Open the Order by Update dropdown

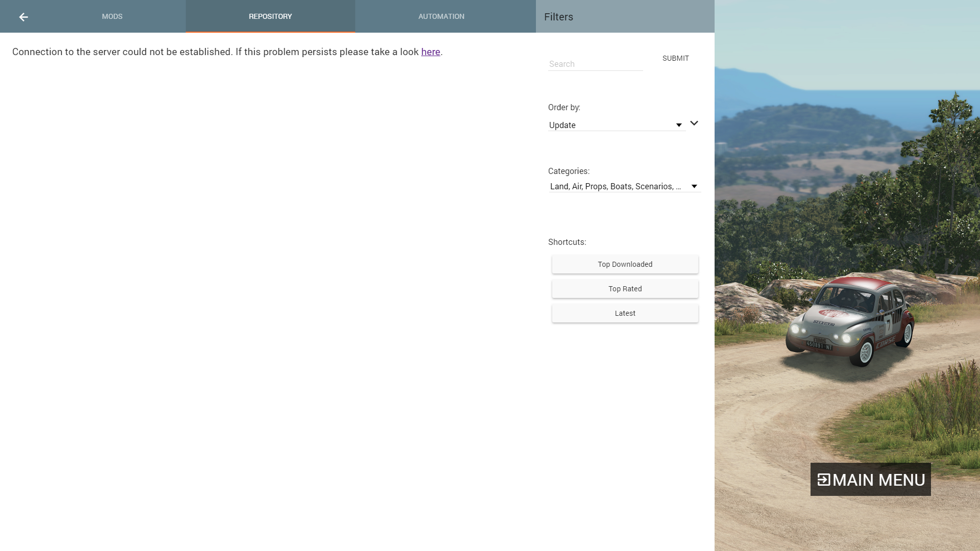[617, 125]
